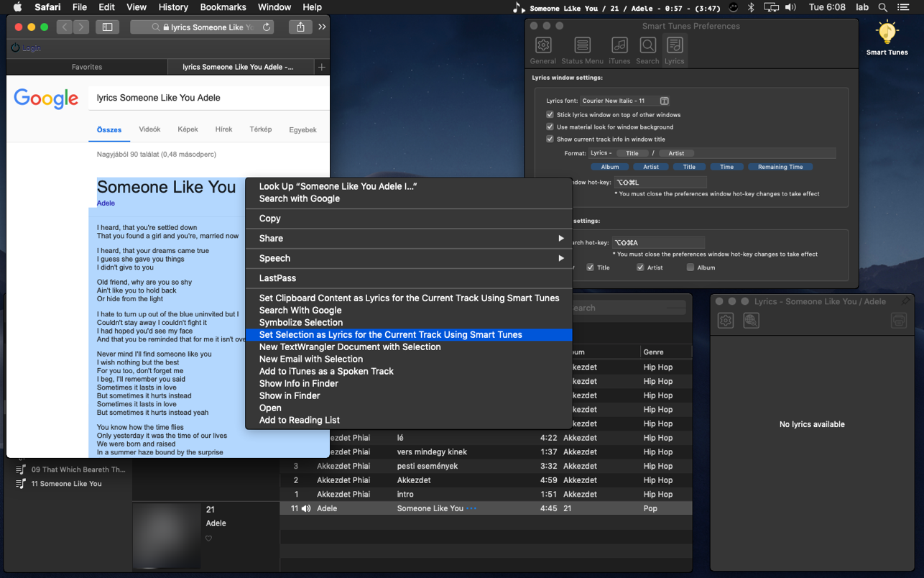Viewport: 924px width, 578px height.
Task: Click the blue Time format token
Action: 727,167
